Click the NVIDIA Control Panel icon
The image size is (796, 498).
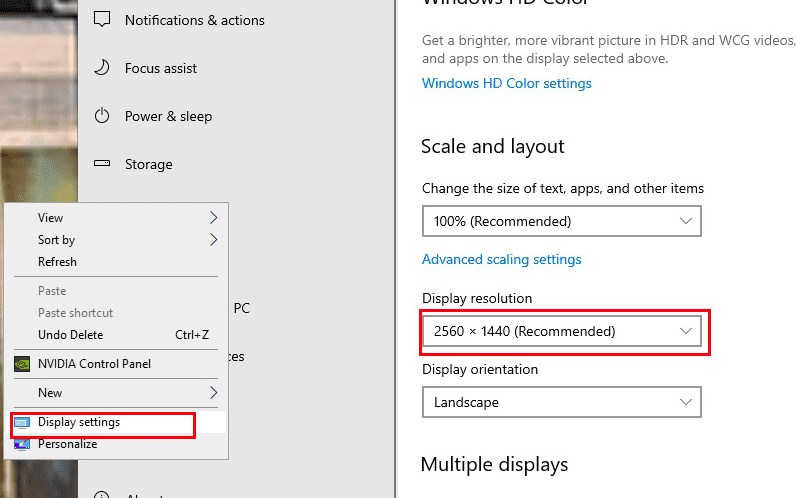point(22,364)
